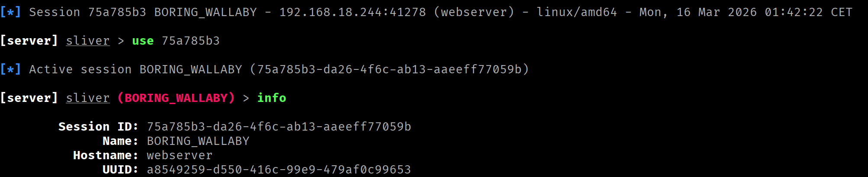Viewport: 868px width, 177px height.
Task: Click the Hostname: field label
Action: (106, 155)
